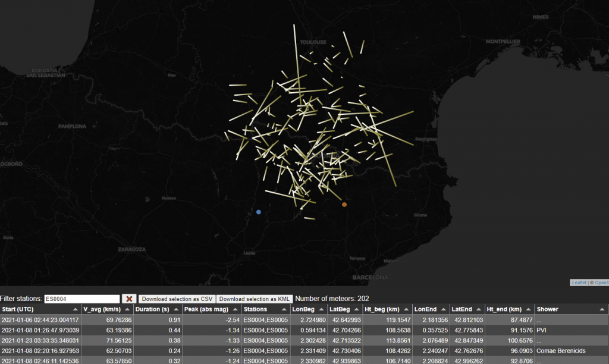Focus the Filter stations input field
Image resolution: width=609 pixels, height=364 pixels.
pos(82,299)
